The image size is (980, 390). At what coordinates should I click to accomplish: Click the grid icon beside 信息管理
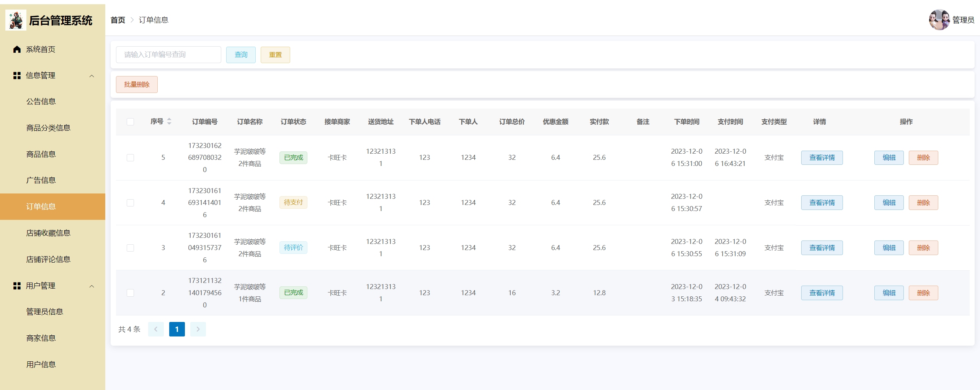(17, 76)
